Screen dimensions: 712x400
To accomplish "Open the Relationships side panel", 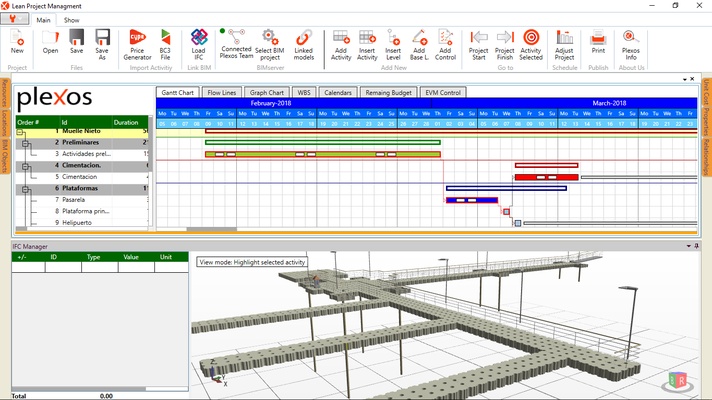I will [707, 156].
